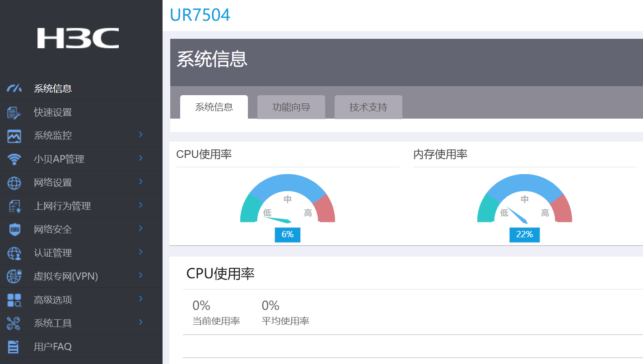
Task: Click the 上网行为管理 document shield icon
Action: pyautogui.click(x=14, y=206)
